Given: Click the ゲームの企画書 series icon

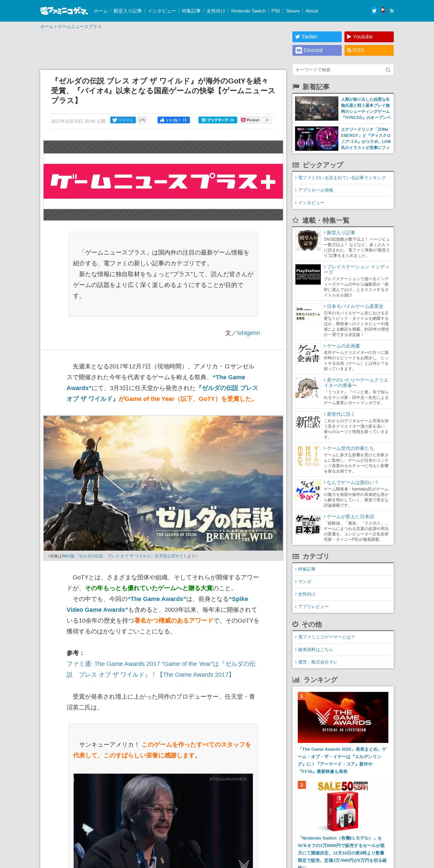Looking at the screenshot, I should [x=308, y=354].
